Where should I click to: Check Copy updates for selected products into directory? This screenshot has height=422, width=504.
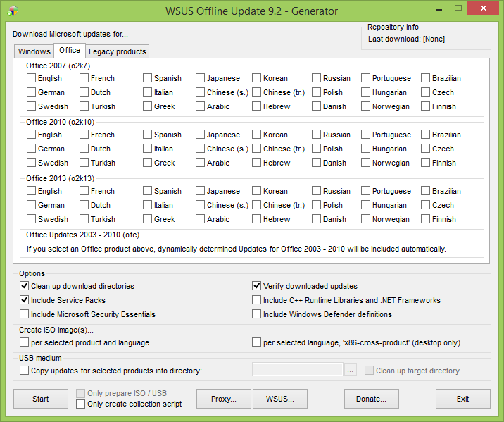[25, 371]
